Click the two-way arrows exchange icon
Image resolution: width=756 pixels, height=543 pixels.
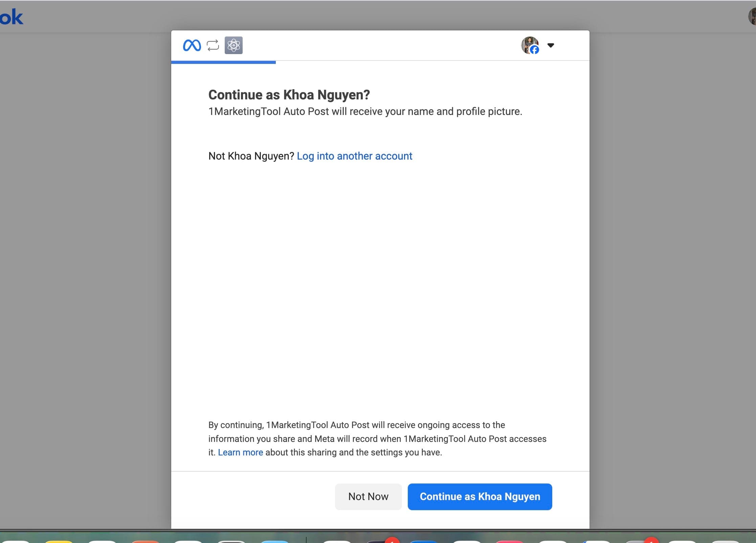[x=213, y=45]
